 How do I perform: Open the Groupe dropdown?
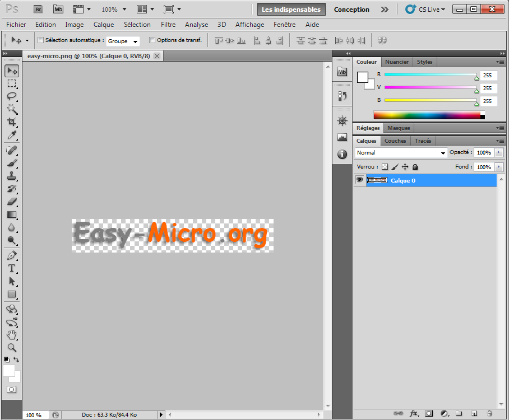(x=123, y=41)
